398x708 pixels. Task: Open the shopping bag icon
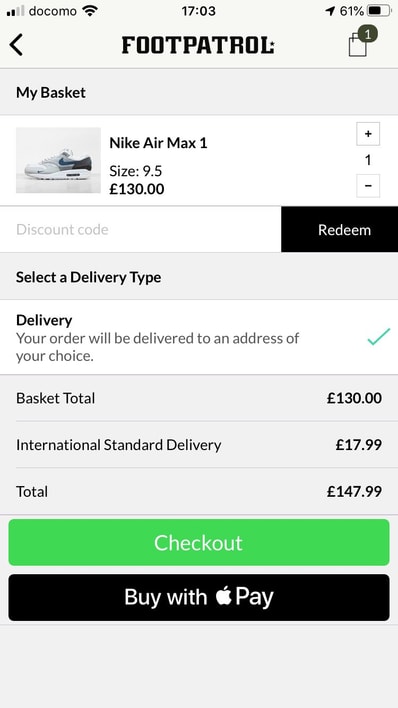[x=358, y=46]
